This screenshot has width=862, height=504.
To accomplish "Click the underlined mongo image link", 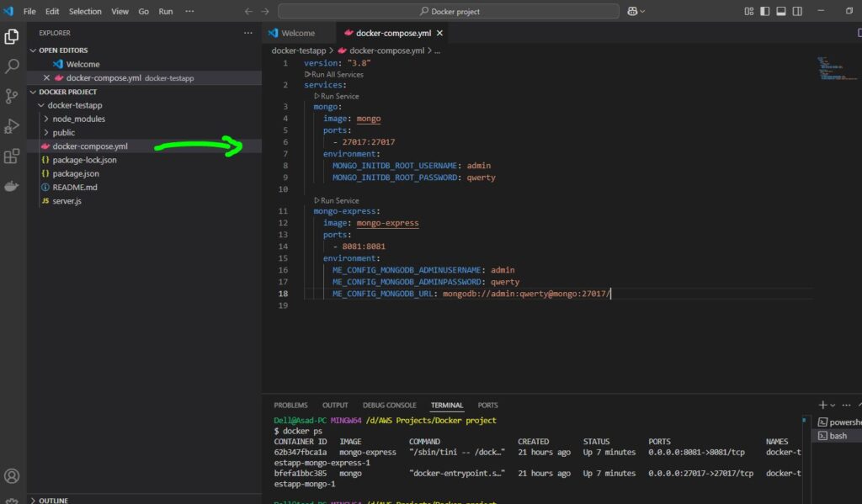I will pos(369,119).
